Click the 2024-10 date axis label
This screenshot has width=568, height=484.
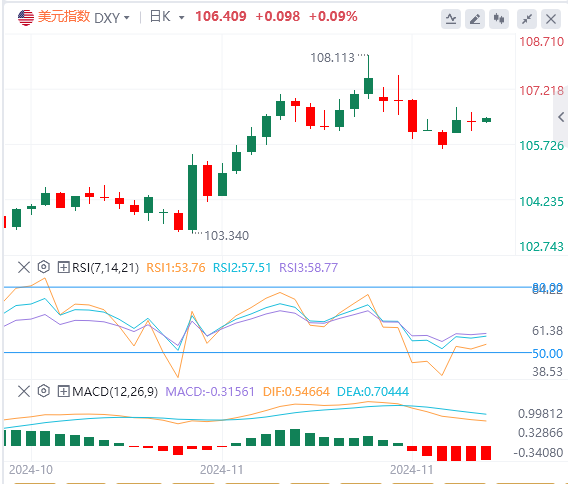point(31,470)
